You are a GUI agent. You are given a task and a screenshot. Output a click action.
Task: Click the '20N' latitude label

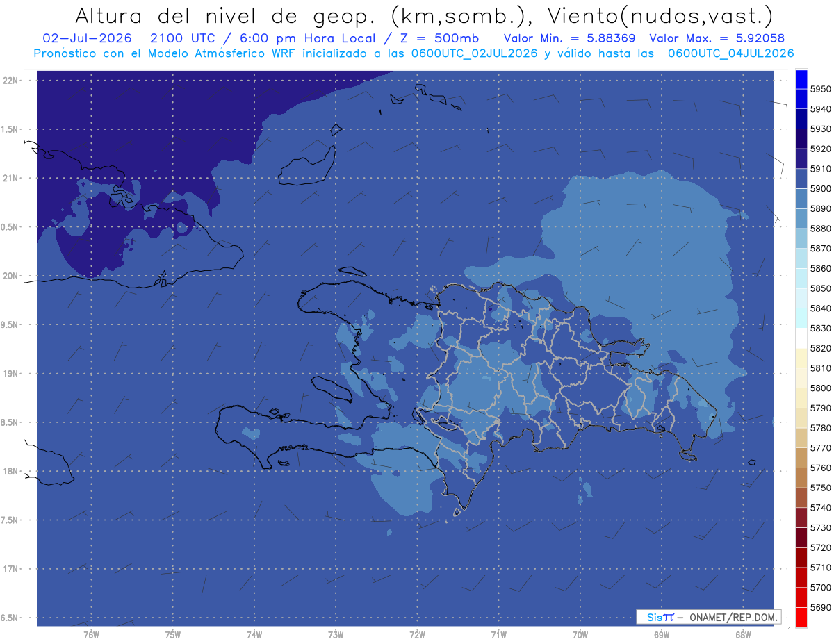click(10, 276)
